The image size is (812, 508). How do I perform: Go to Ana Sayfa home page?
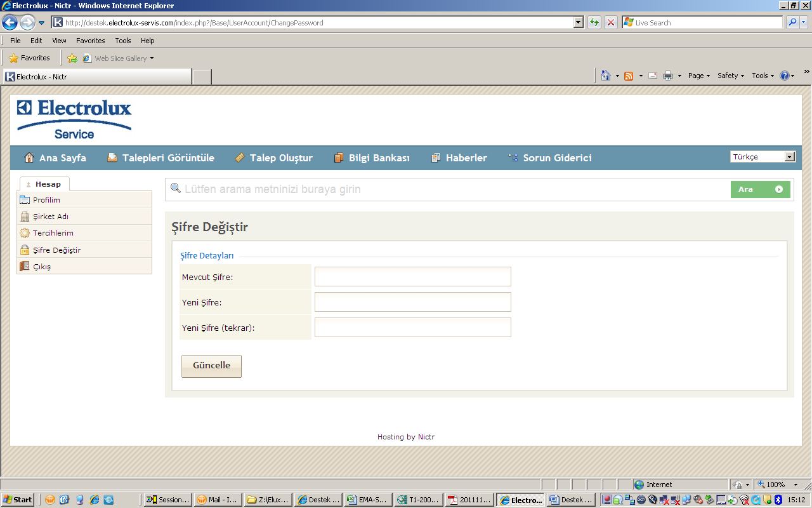(55, 158)
